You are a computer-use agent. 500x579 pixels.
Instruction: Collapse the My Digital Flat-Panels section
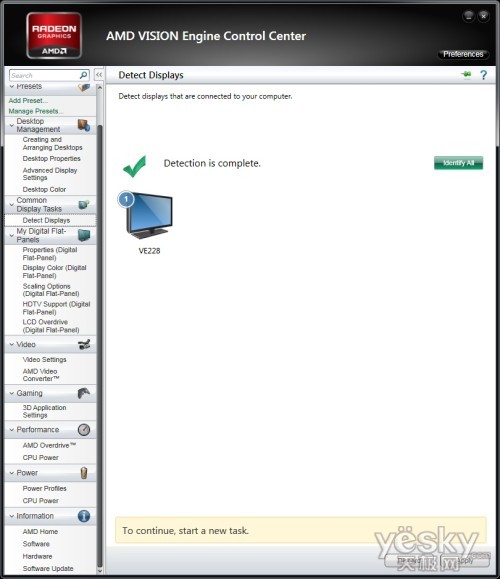[12, 235]
